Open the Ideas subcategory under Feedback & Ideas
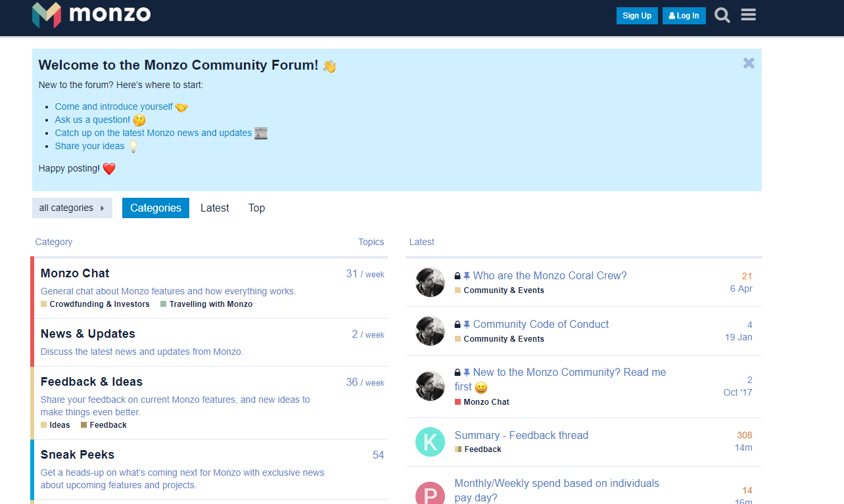 pyautogui.click(x=55, y=425)
